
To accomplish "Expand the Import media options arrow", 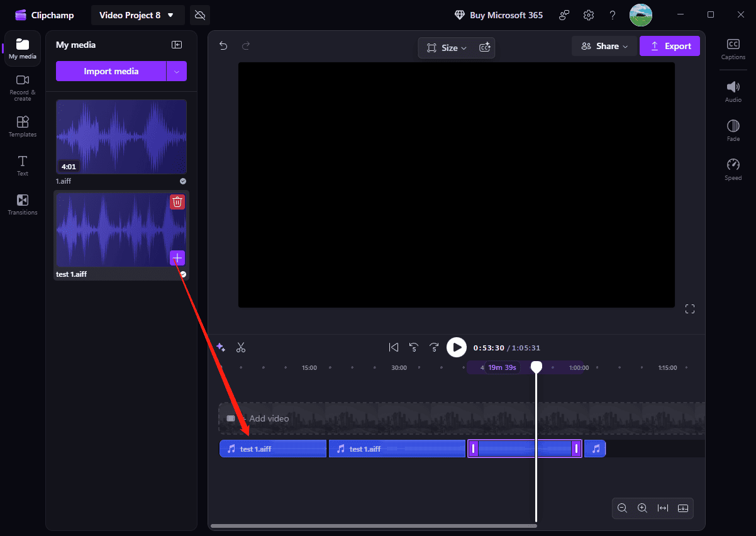I will [x=177, y=71].
